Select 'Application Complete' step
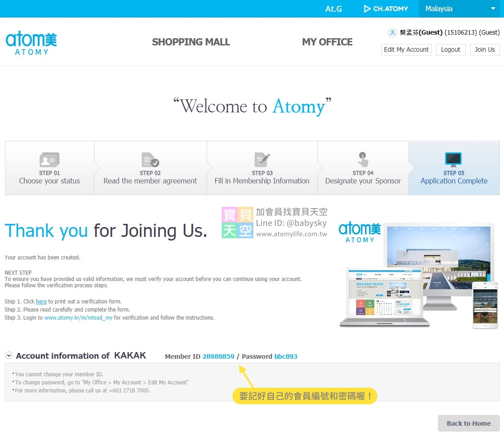 pos(454,168)
